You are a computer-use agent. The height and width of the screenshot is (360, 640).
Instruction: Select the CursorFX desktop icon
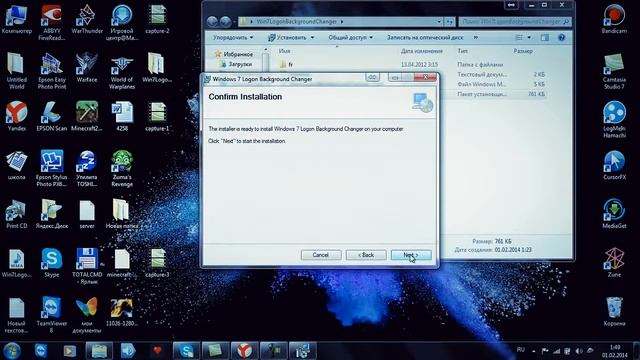[614, 165]
